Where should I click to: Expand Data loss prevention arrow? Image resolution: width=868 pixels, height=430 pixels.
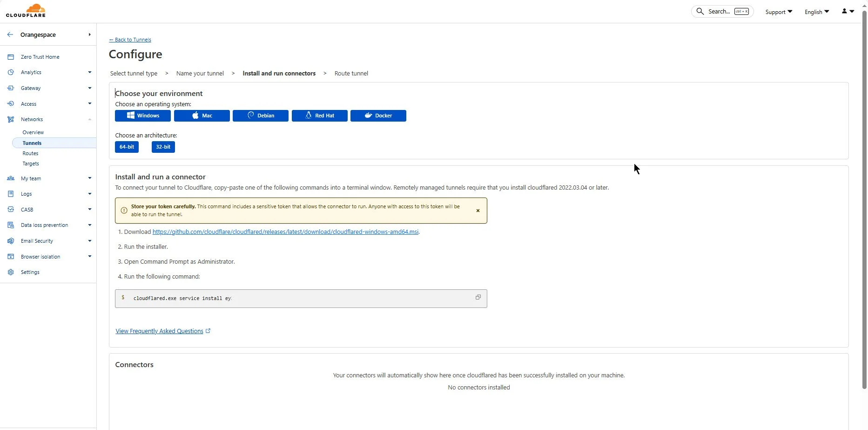pos(90,225)
